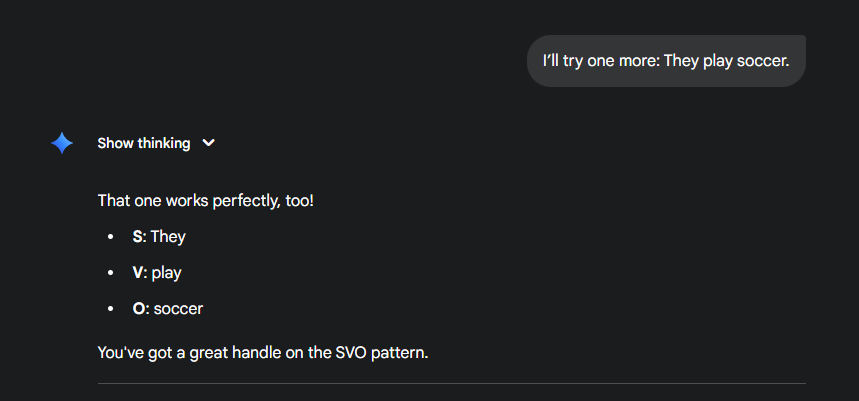Select the user message bubble about soccer
Image resolution: width=859 pixels, height=401 pixels.
click(x=666, y=61)
